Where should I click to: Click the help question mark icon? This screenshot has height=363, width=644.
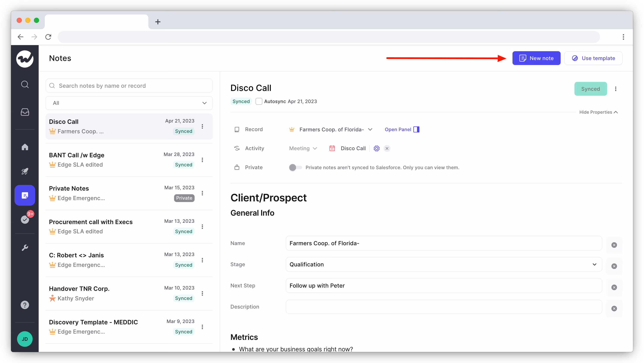[25, 305]
